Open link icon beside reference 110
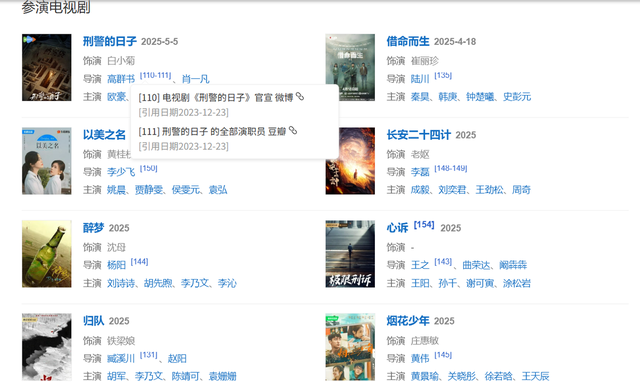The width and height of the screenshot is (640, 382). [300, 96]
